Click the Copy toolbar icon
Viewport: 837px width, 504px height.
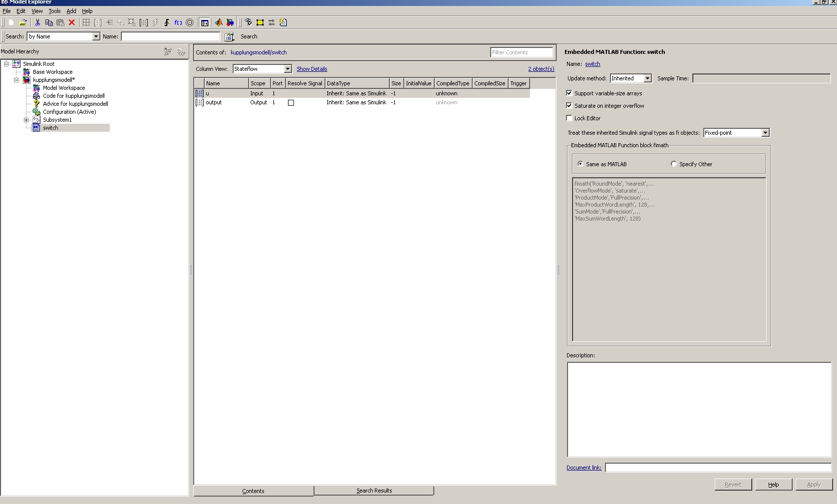tap(49, 22)
